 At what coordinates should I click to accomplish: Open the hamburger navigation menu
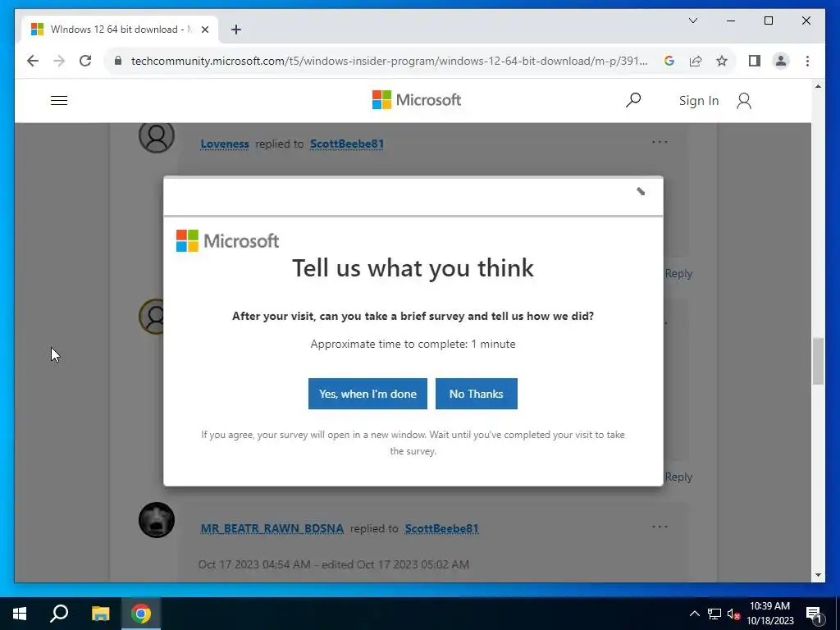click(x=59, y=100)
